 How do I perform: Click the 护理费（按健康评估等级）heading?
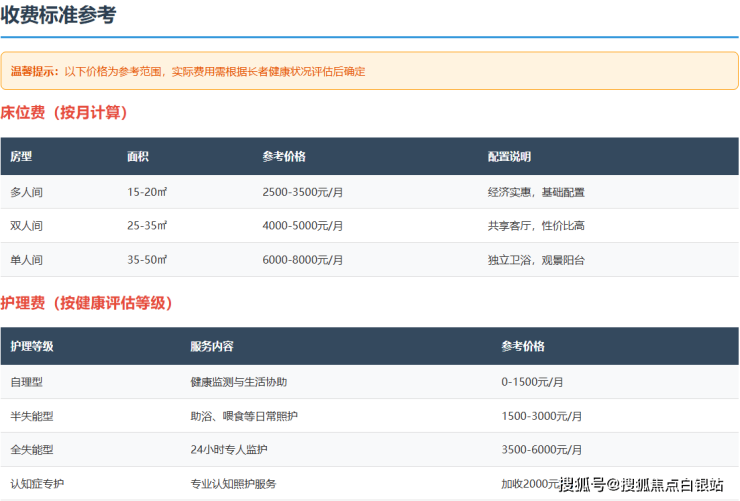click(x=86, y=303)
